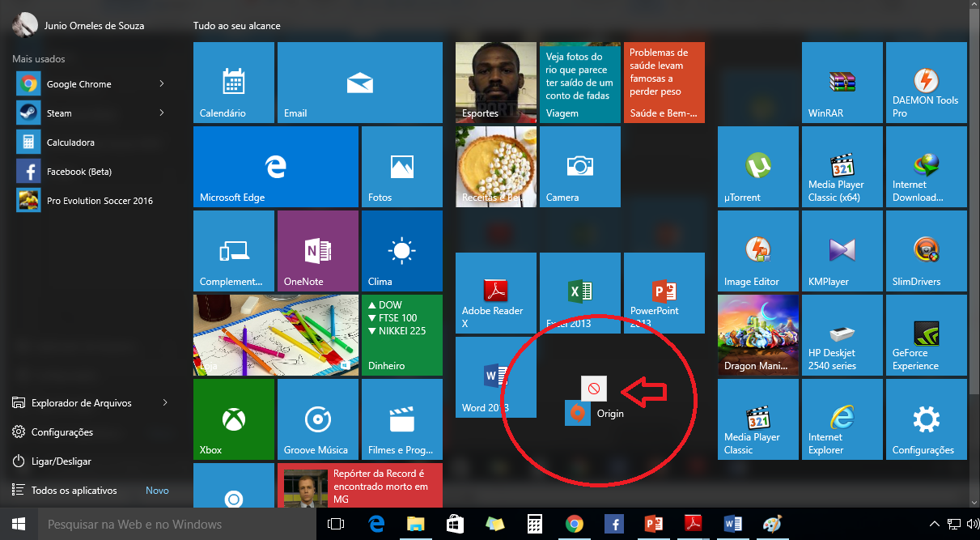
Task: Open the Receitas e Beb... food tile
Action: tap(496, 166)
